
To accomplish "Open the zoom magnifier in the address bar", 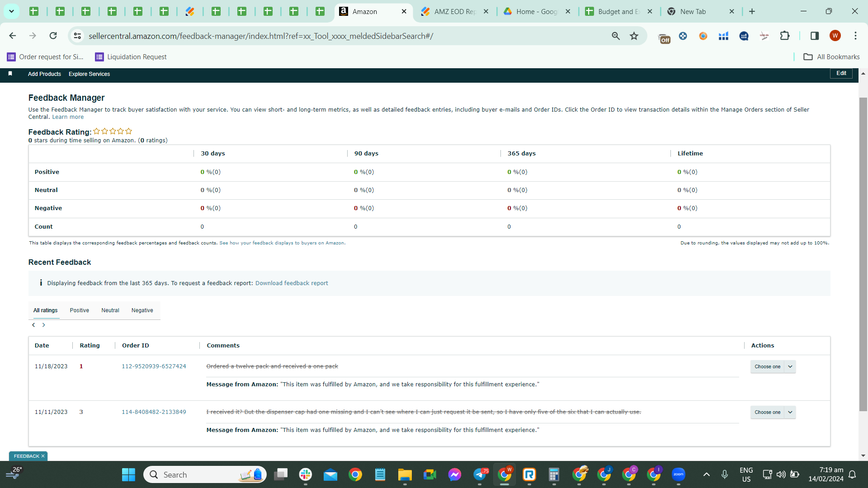I will [x=616, y=36].
